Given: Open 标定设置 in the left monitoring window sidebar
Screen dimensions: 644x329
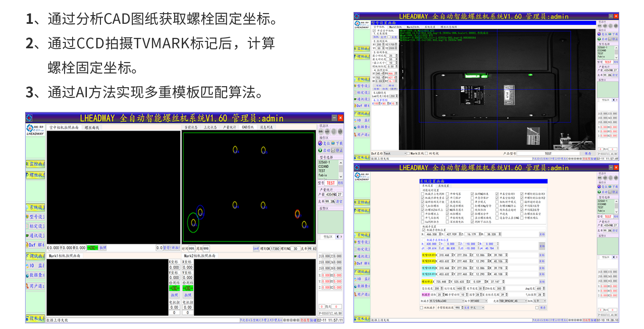Looking at the screenshot, I should tap(35, 226).
